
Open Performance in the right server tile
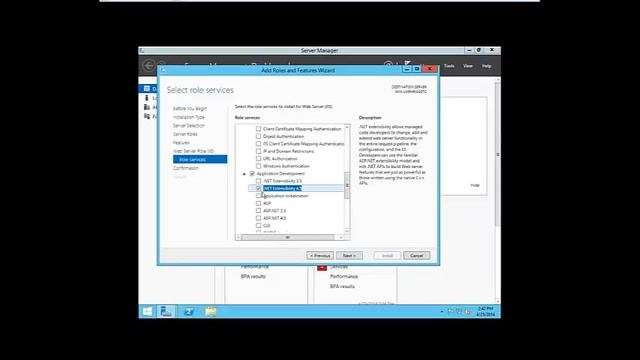344,276
